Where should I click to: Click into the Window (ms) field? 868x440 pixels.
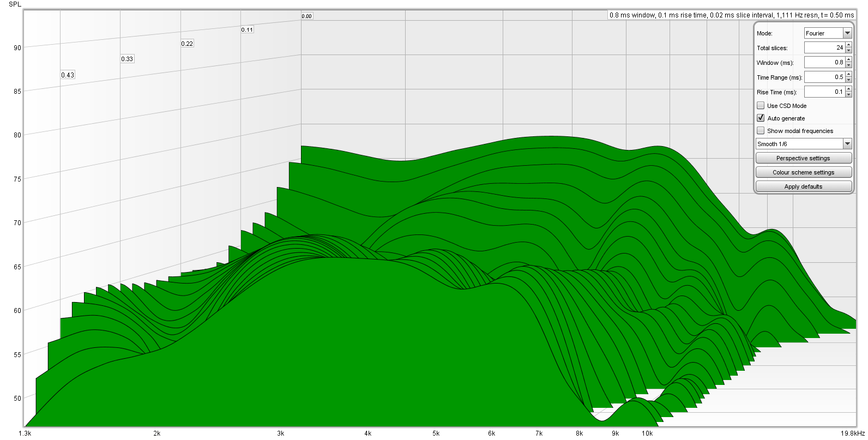click(824, 63)
